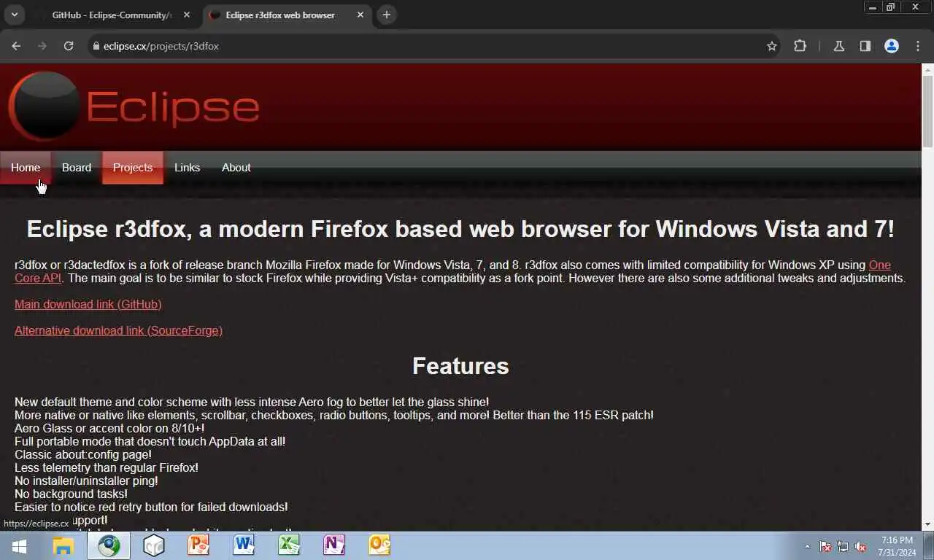Launch OneNote from the taskbar
Image resolution: width=934 pixels, height=560 pixels.
click(334, 545)
